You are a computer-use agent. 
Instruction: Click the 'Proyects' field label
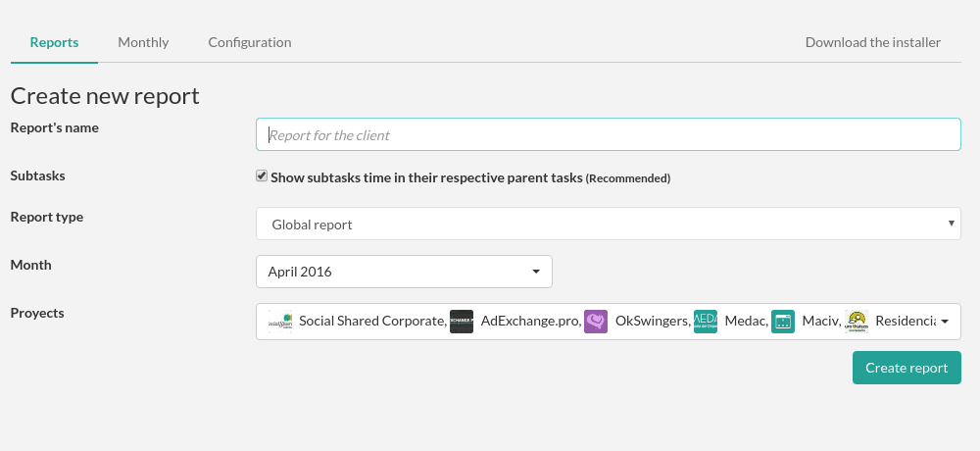pos(37,313)
